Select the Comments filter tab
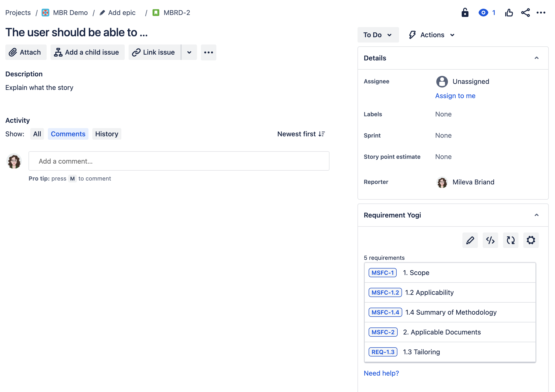This screenshot has width=555, height=392. tap(68, 134)
